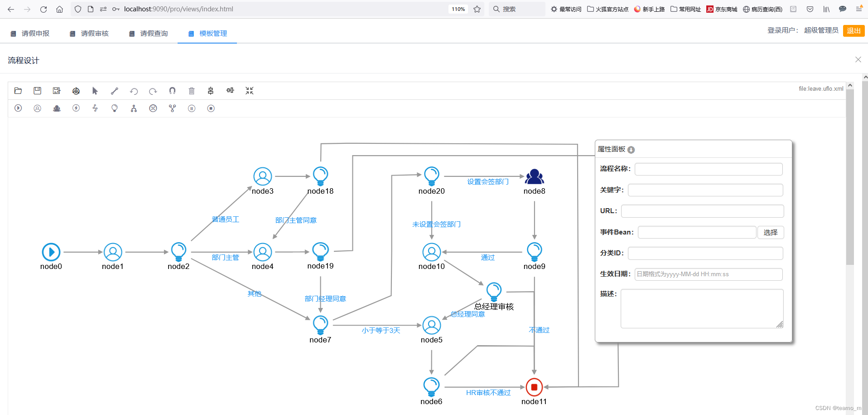The image size is (868, 415).
Task: Open the browser hamburger menu
Action: click(859, 9)
